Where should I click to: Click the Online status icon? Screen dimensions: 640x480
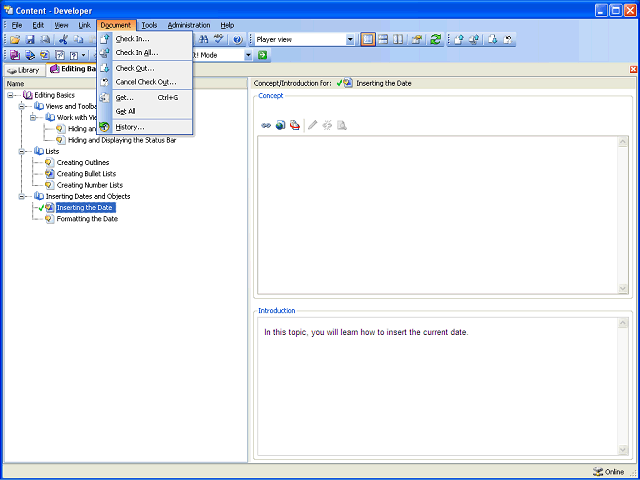tap(598, 471)
